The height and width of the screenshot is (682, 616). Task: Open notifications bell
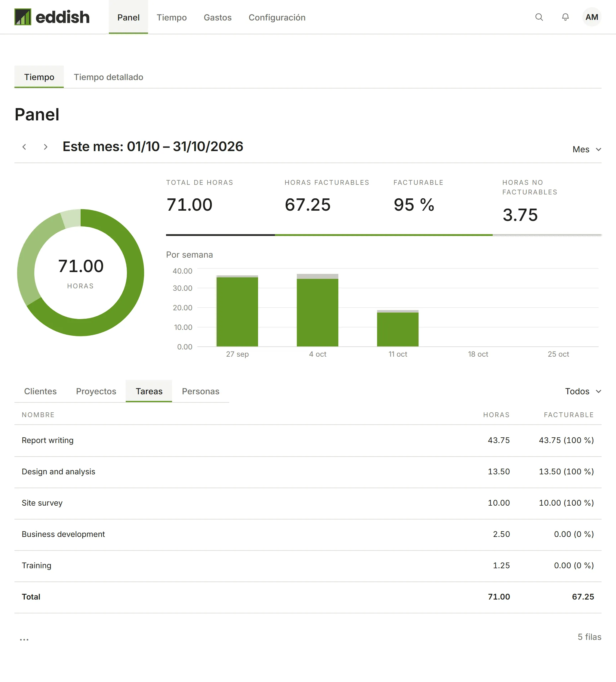[565, 17]
